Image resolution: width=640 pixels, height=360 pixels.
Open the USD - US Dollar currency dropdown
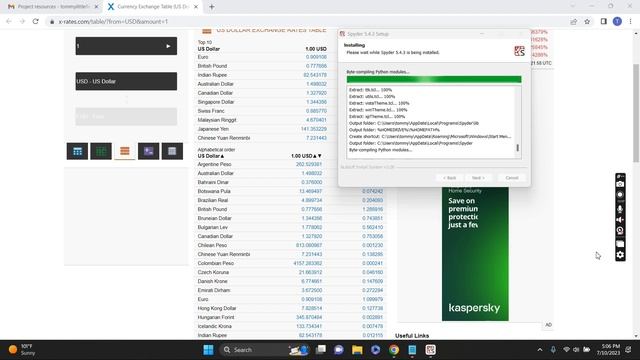click(126, 81)
